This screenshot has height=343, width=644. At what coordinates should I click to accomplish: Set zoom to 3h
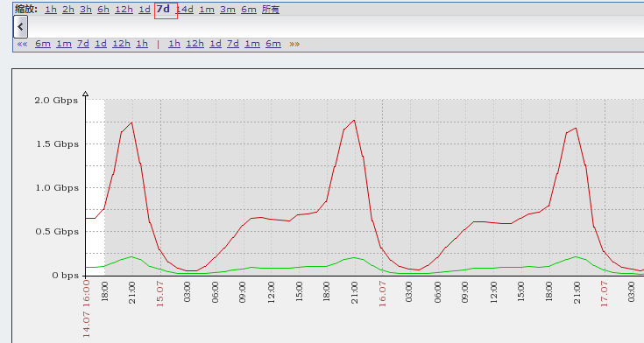click(86, 10)
